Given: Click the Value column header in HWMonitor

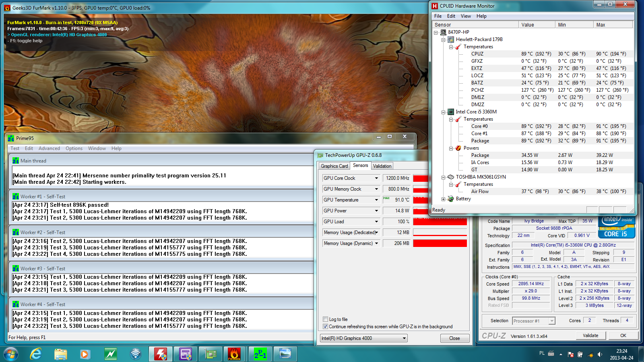Looking at the screenshot, I should 537,25.
